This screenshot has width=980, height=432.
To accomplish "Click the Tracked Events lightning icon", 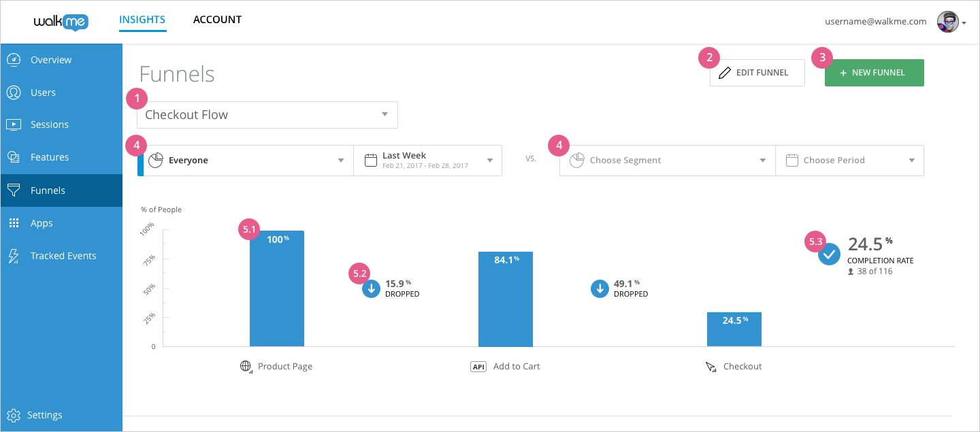I will (x=14, y=255).
